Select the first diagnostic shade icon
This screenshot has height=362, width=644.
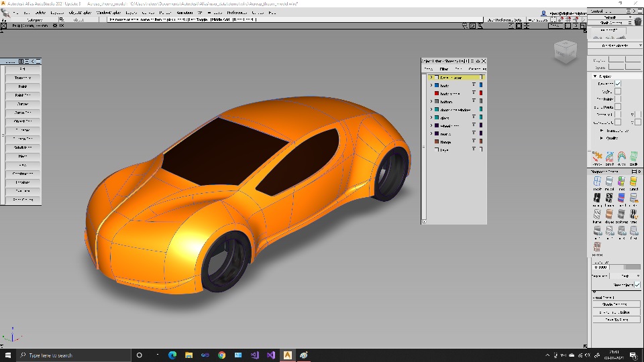coord(597,182)
